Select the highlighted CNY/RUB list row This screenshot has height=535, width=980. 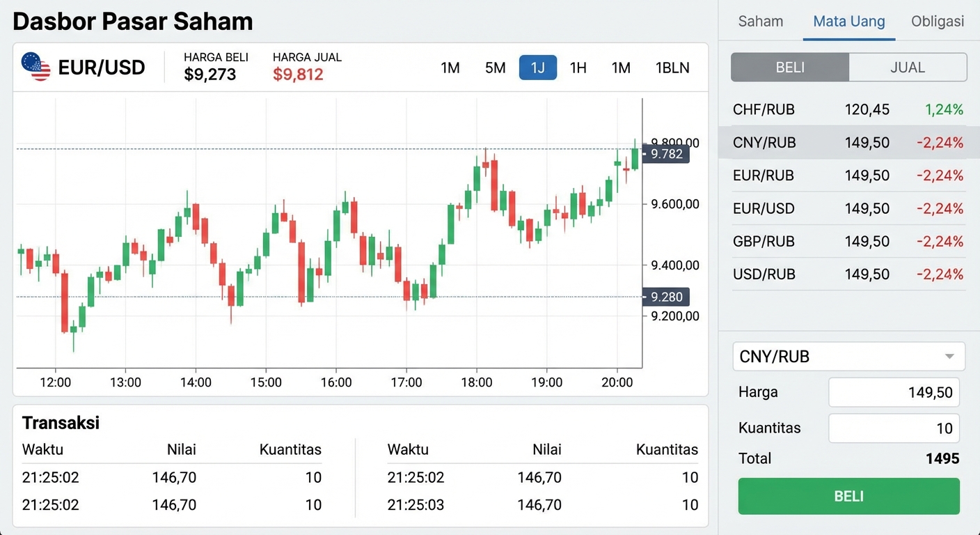(848, 143)
